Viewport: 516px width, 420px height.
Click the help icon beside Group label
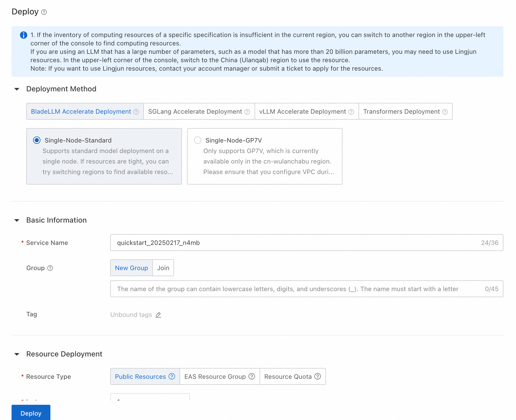point(50,268)
